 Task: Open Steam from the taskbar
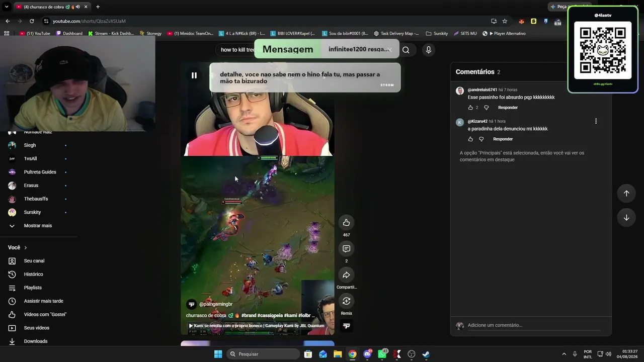click(x=426, y=354)
